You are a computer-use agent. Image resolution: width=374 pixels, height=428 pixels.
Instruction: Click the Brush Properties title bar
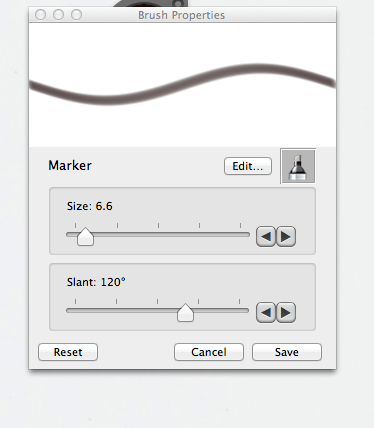182,15
